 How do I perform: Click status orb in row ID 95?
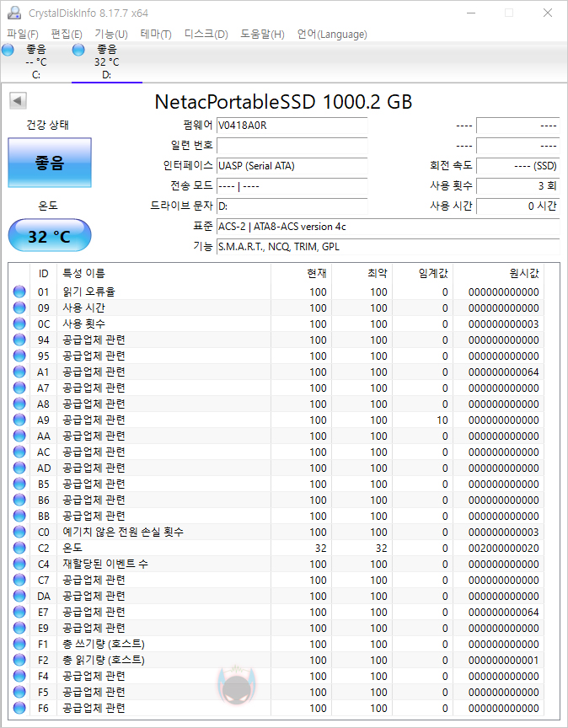click(19, 356)
